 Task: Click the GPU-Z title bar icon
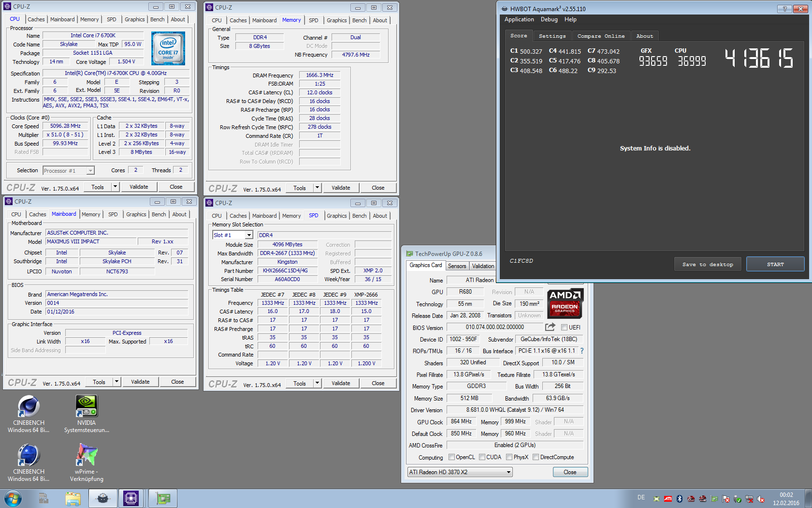pos(409,254)
